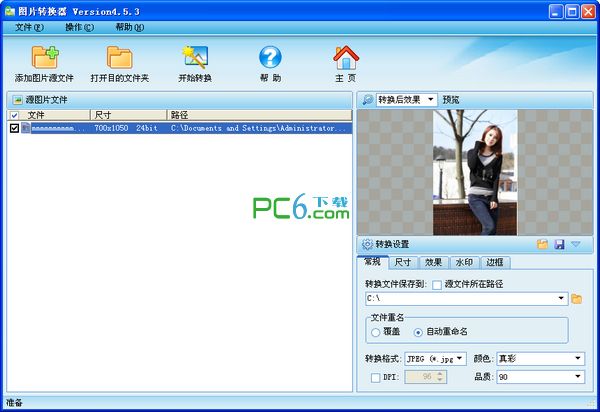Click the 尺寸 column header
The height and width of the screenshot is (412, 600).
coord(129,115)
